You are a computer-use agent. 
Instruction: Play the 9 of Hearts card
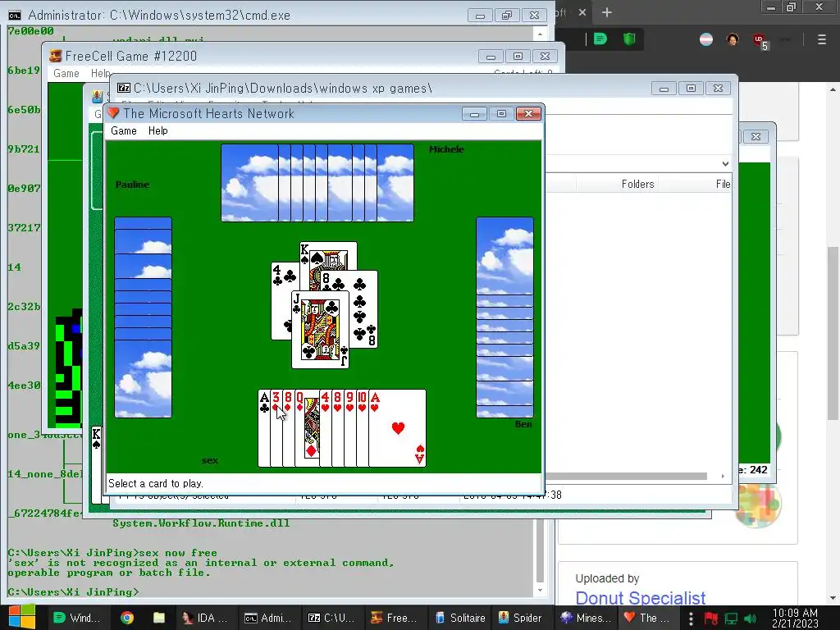tap(350, 427)
